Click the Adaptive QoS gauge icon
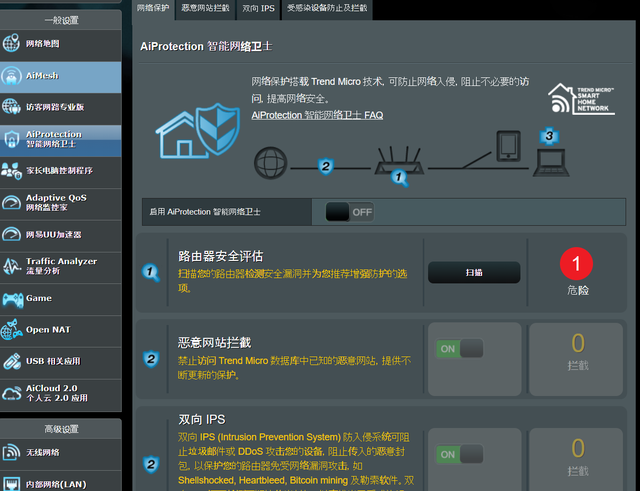 coord(11,202)
